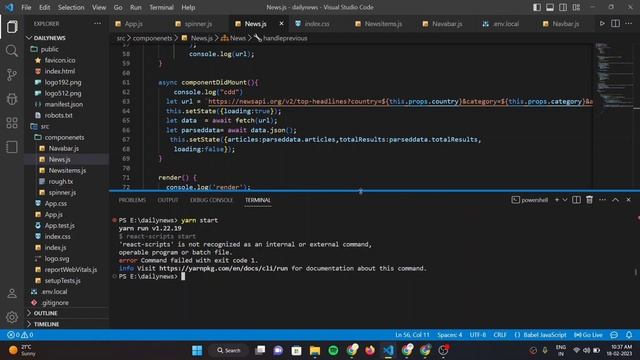640x360 pixels.
Task: Click the componenets breadcrumb
Action: click(x=152, y=38)
